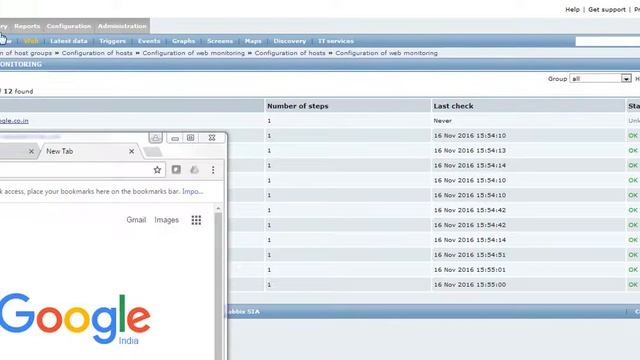This screenshot has height=360, width=640.
Task: Open the Gmail link
Action: [136, 220]
